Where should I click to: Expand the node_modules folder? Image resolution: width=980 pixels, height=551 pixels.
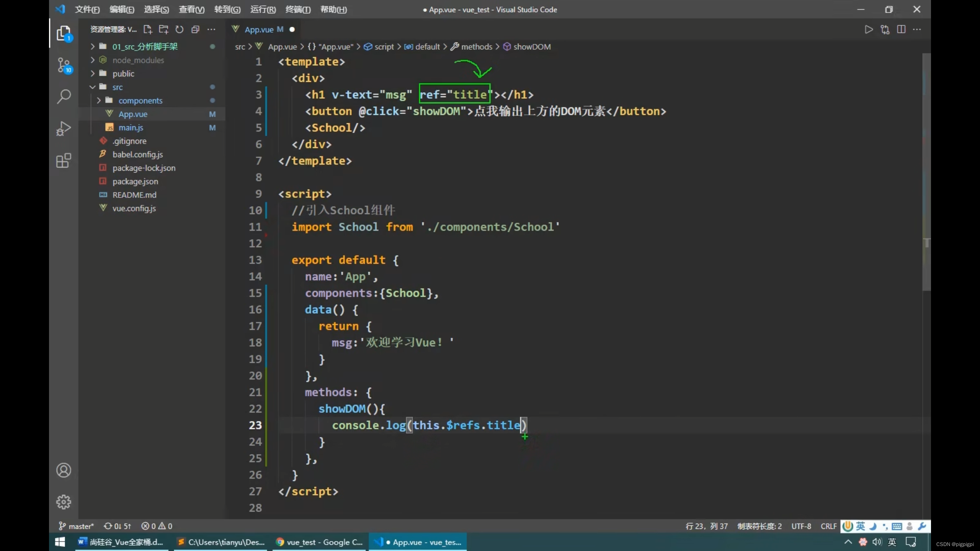click(x=152, y=60)
